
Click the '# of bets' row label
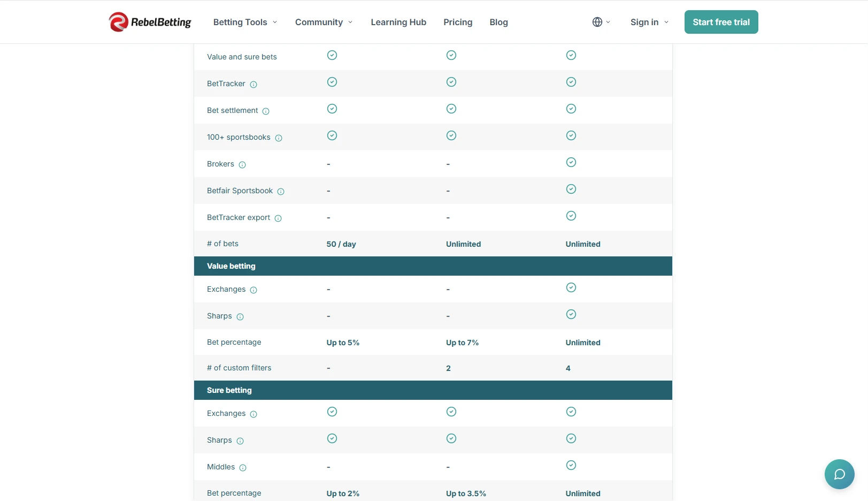[x=222, y=244]
